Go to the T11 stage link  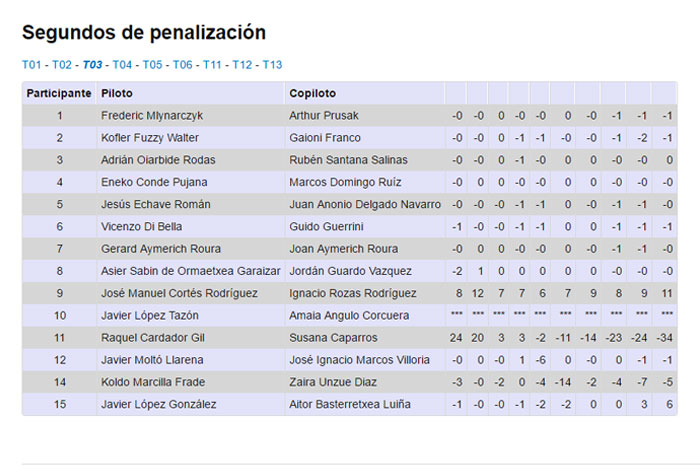pyautogui.click(x=212, y=65)
